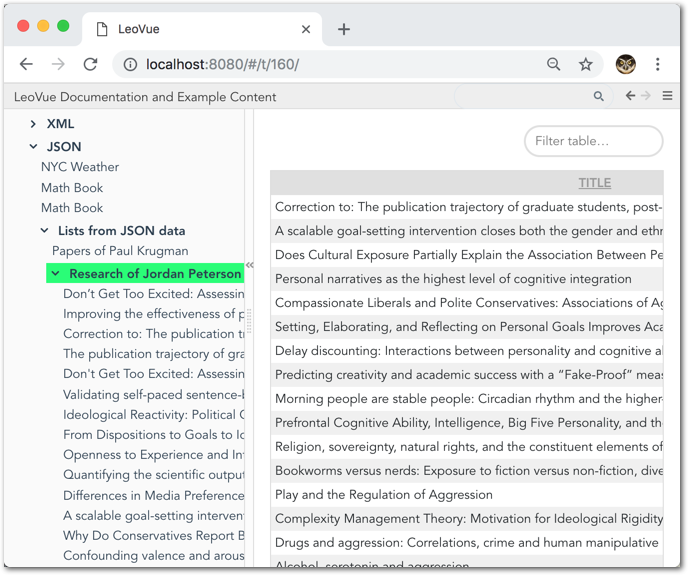Image resolution: width=688 pixels, height=575 pixels.
Task: Click the LeoVue history back arrow
Action: pos(630,96)
